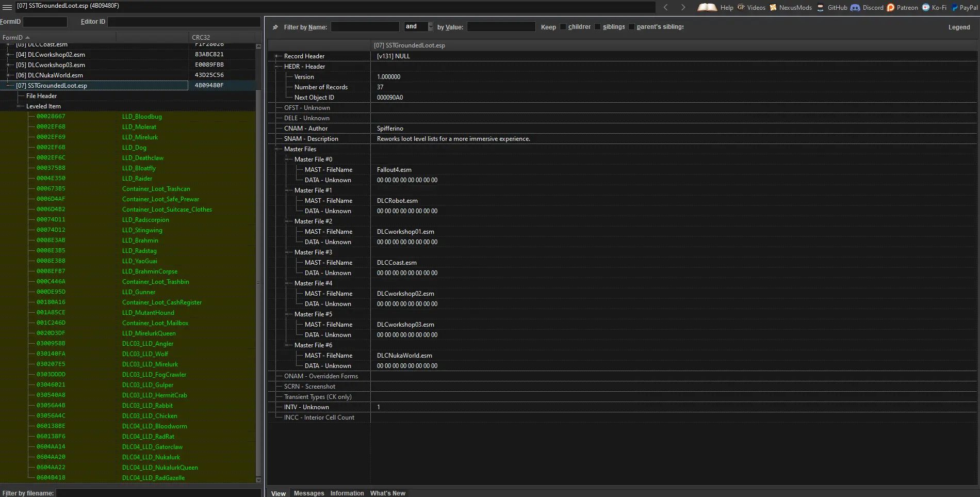Select the LLD_Deathclaw leveled item record
The width and height of the screenshot is (980, 497).
pyautogui.click(x=142, y=158)
